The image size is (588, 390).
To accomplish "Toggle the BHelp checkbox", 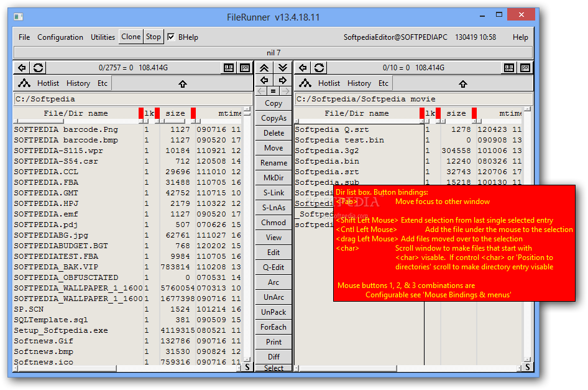I will pyautogui.click(x=171, y=37).
